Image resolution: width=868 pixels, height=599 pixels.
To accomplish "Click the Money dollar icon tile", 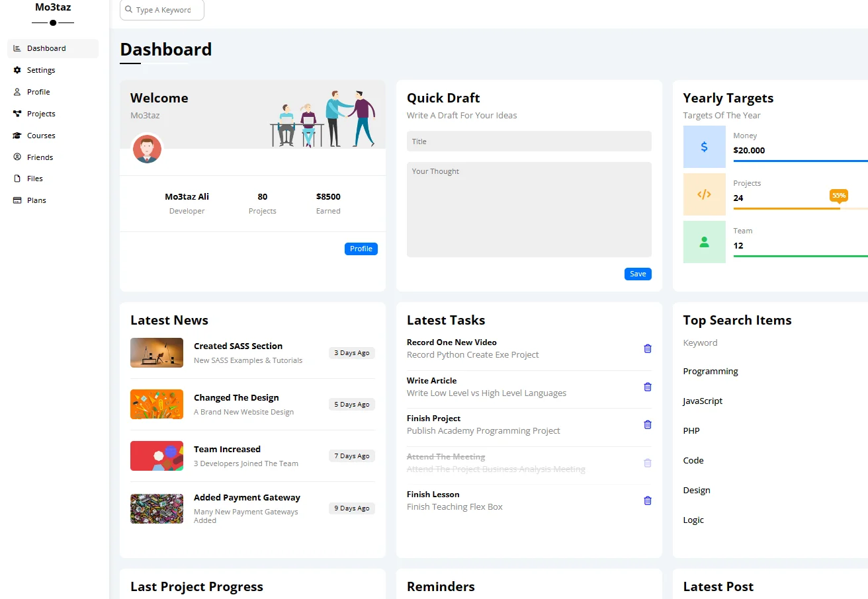I will [x=704, y=147].
